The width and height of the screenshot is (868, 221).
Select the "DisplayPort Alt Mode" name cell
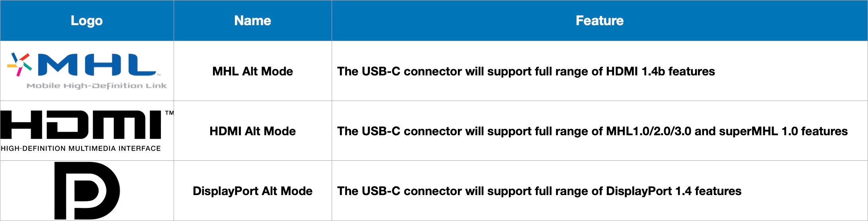point(252,191)
